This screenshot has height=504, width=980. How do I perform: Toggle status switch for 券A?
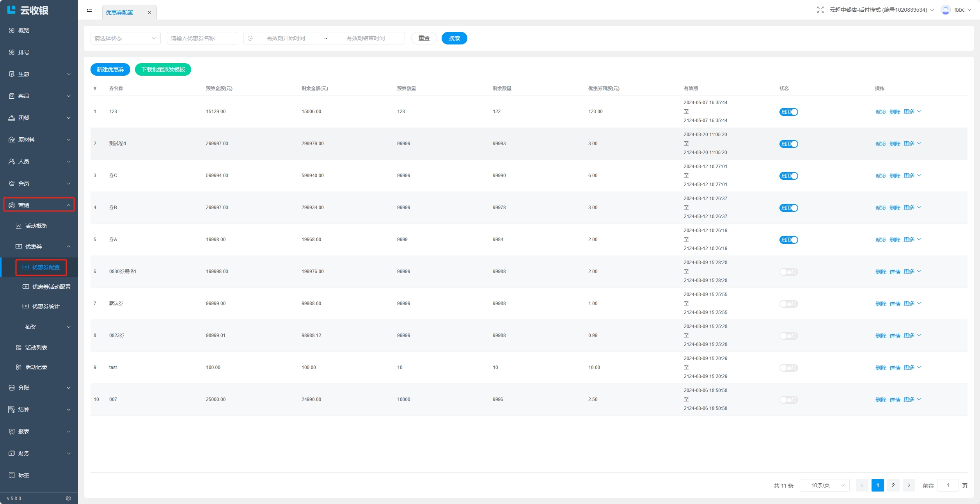point(788,240)
